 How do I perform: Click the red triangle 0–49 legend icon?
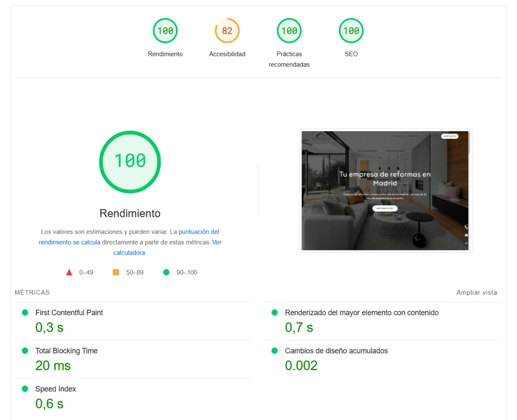click(x=69, y=273)
